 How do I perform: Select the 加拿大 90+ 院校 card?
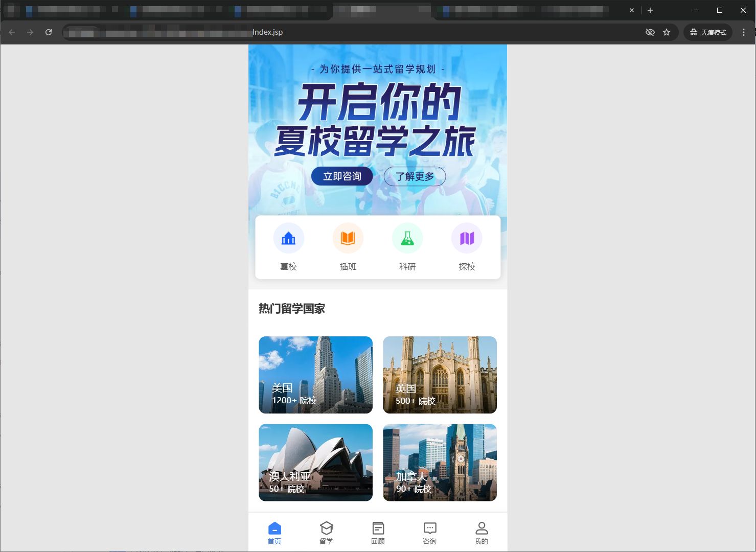(440, 463)
